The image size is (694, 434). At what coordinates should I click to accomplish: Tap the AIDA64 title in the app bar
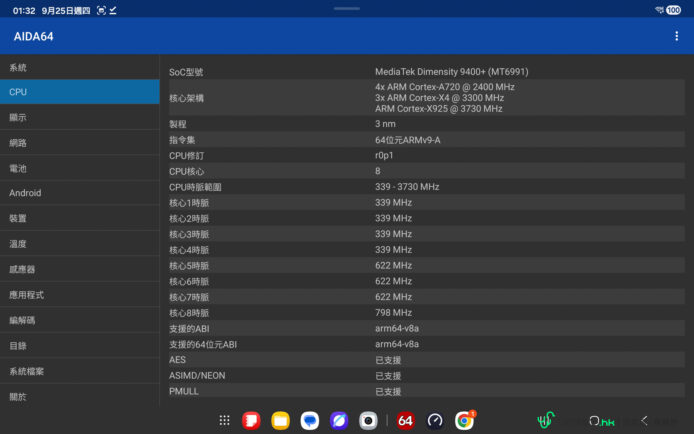tap(33, 36)
